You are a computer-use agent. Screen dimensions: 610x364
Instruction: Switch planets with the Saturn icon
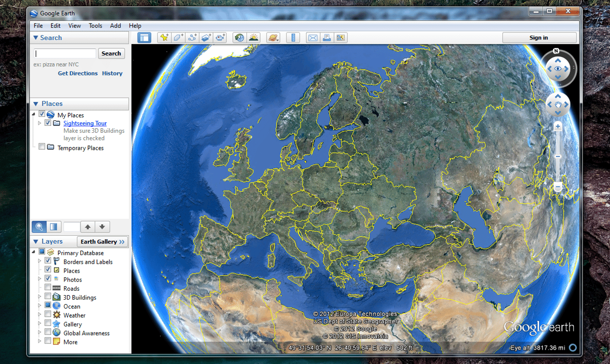273,37
